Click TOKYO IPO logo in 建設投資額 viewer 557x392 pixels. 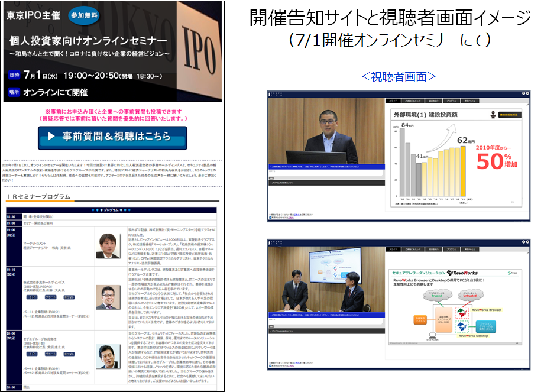tap(276, 94)
